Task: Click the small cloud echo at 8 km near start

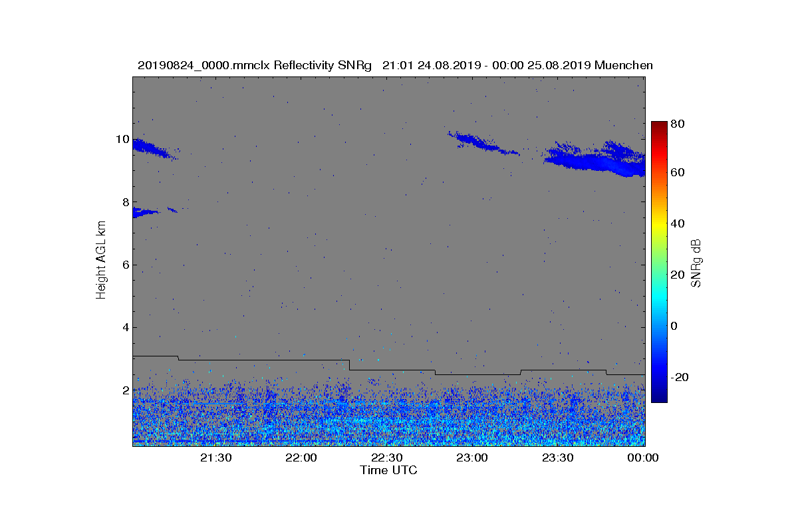Action: (146, 212)
